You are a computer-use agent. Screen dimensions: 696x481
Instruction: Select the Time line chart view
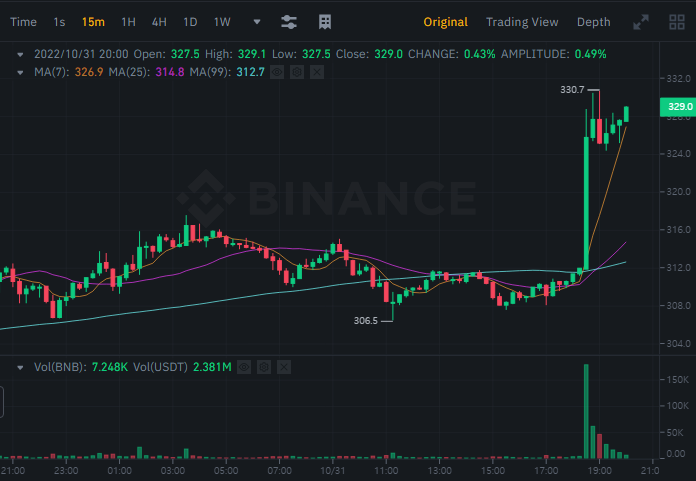[x=23, y=21]
